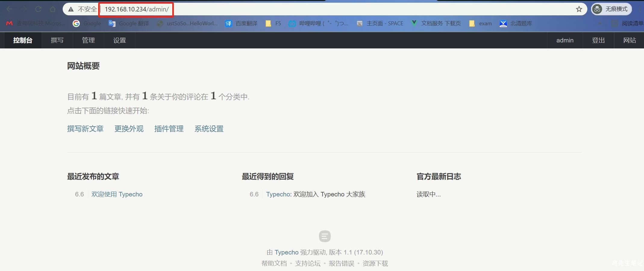The width and height of the screenshot is (644, 271).
Task: Click the 最近得到的回复 heading
Action: [x=268, y=177]
